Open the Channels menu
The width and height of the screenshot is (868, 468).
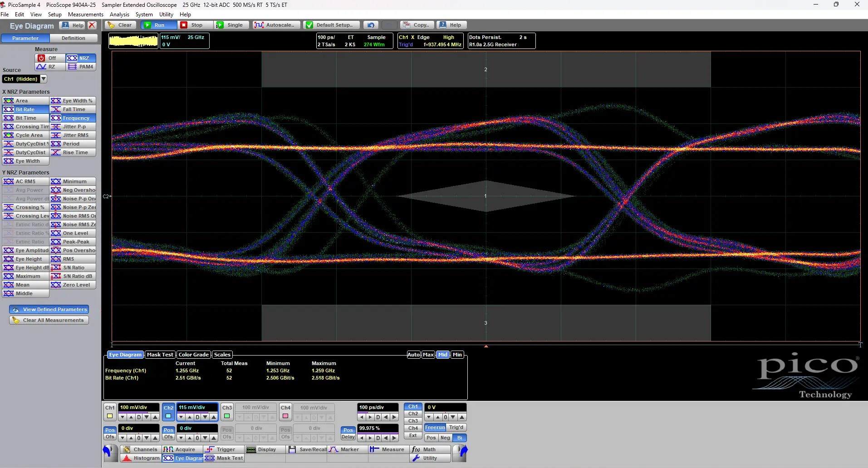point(141,449)
